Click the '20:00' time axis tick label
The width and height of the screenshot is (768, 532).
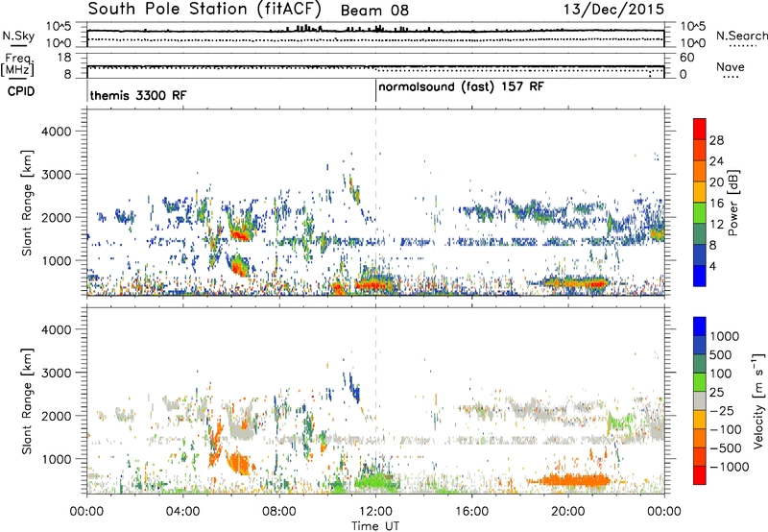[x=568, y=512]
